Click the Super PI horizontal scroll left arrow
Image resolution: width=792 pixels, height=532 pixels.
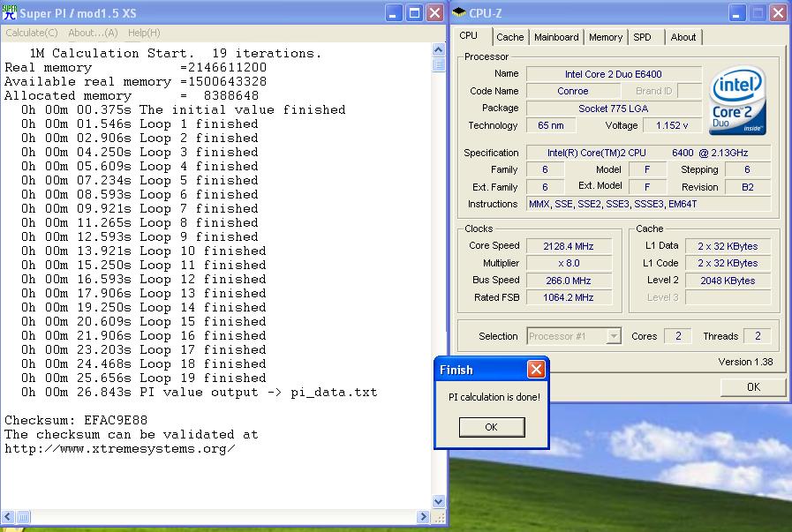(8, 517)
